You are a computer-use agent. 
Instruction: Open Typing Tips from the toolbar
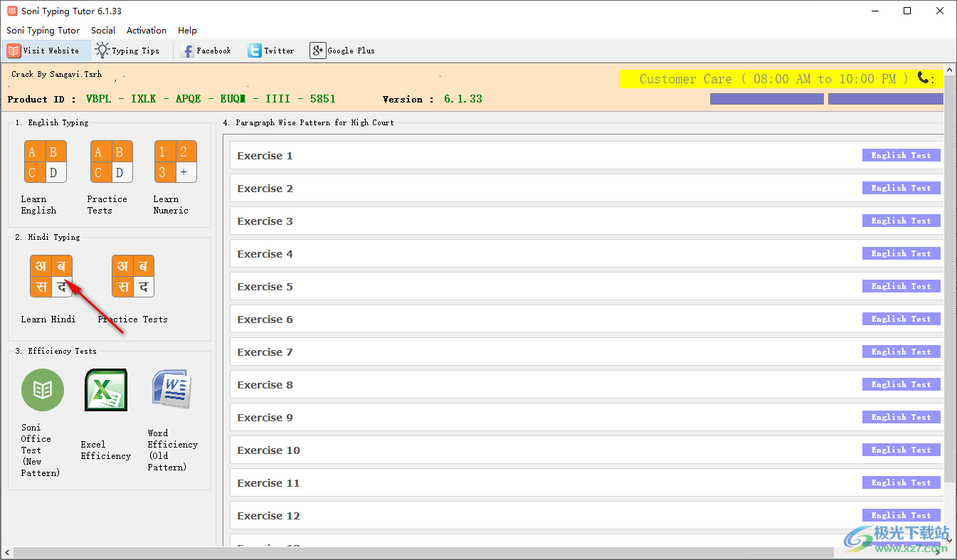coord(128,51)
